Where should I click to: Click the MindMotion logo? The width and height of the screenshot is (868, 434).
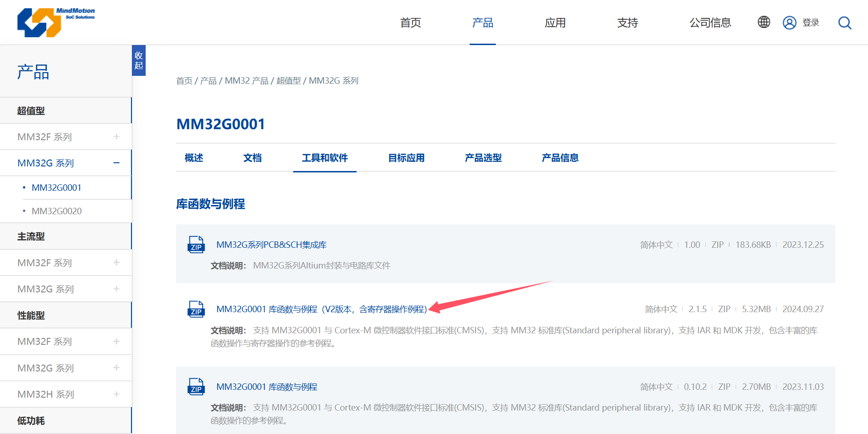pos(56,22)
